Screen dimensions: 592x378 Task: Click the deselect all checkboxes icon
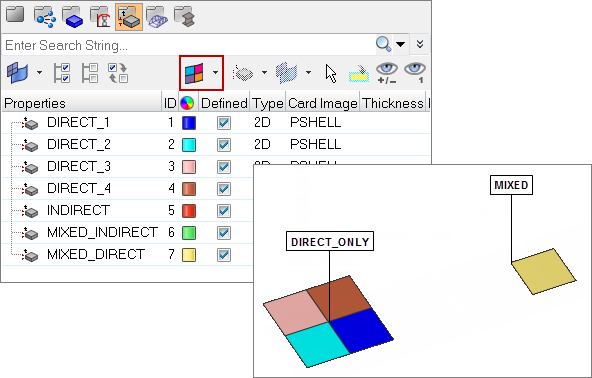pyautogui.click(x=90, y=73)
